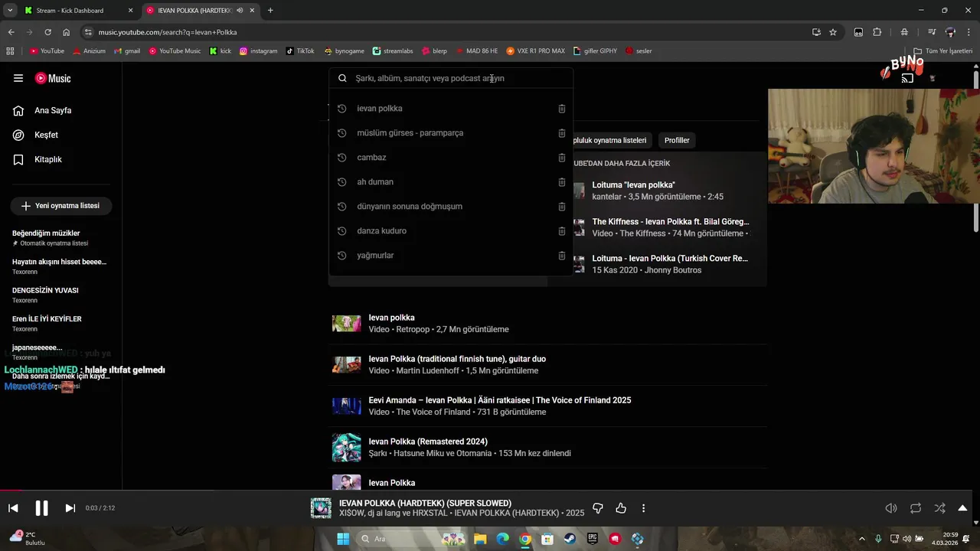
Task: Open streamlabs bookmark
Action: pos(393,51)
